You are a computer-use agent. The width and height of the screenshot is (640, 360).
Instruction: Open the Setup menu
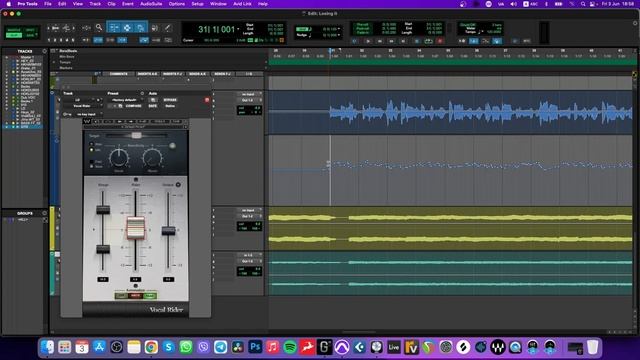(198, 4)
